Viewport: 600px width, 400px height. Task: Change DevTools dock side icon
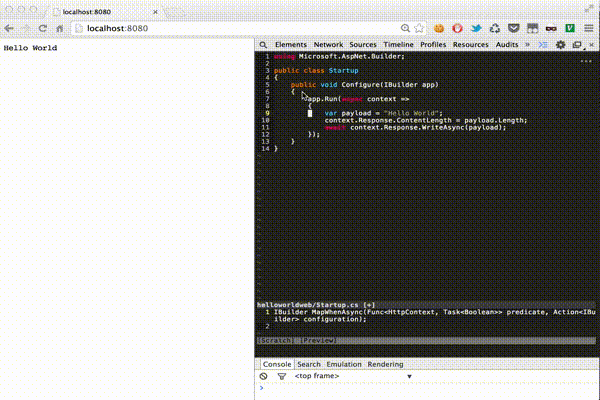577,45
